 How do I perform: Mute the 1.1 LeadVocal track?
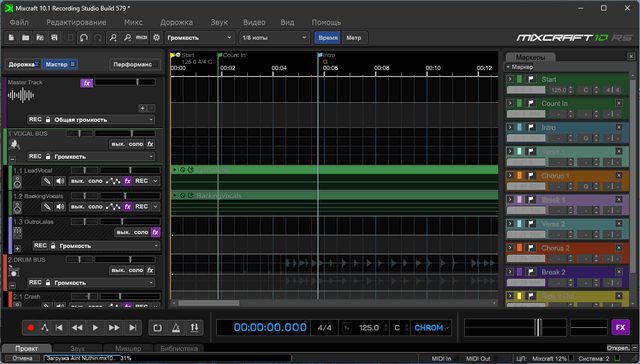point(77,181)
